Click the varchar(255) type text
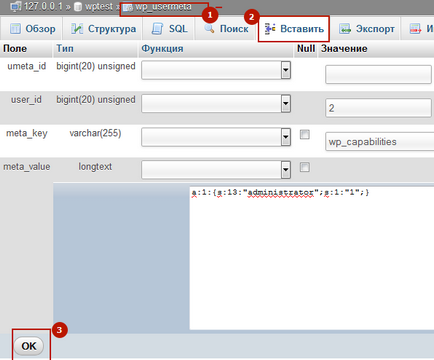Screen dimensions: 434x360 click(x=95, y=133)
